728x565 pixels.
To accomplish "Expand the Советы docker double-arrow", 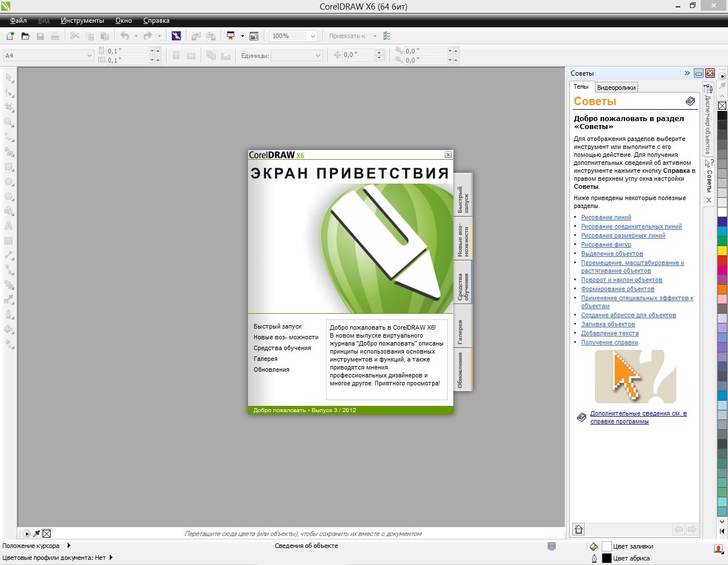I will click(x=687, y=73).
